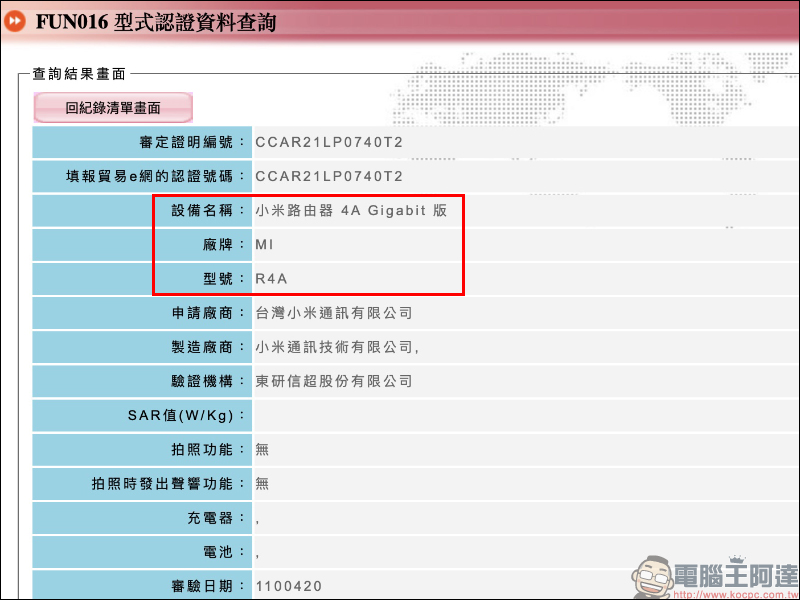
Task: Click the orange double-arrow icon beside FUN016
Action: (x=15, y=21)
